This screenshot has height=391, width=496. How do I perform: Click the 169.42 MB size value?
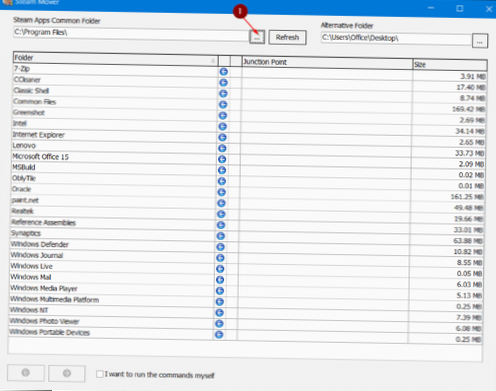[468, 109]
